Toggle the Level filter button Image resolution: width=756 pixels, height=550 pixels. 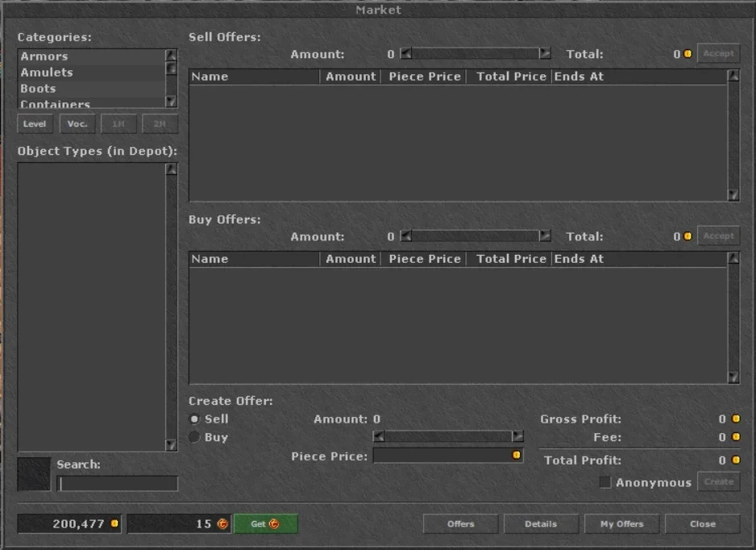click(35, 124)
